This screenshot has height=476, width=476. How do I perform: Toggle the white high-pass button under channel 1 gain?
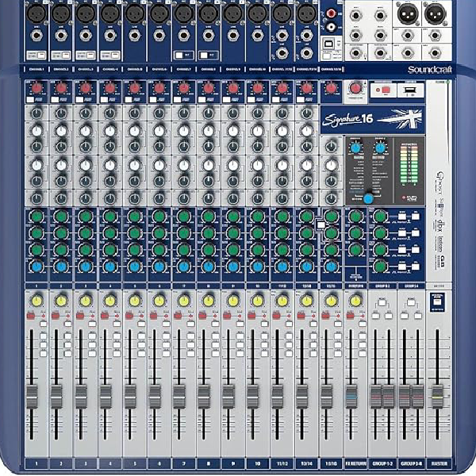point(30,100)
